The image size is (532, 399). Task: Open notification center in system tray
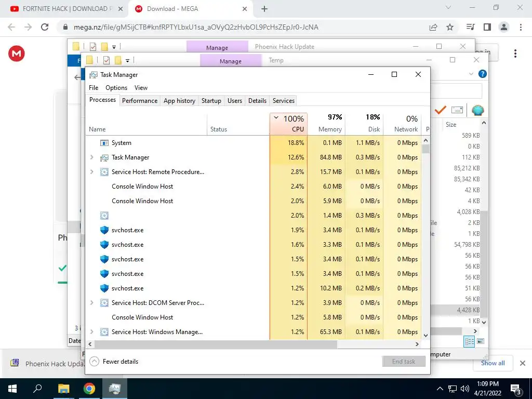516,389
